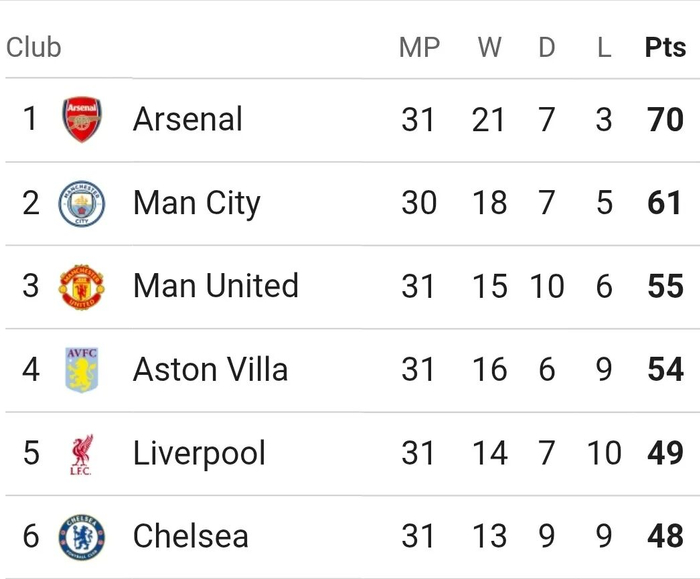This screenshot has height=579, width=700.
Task: Click Arsenal's 70 points value
Action: coord(665,119)
